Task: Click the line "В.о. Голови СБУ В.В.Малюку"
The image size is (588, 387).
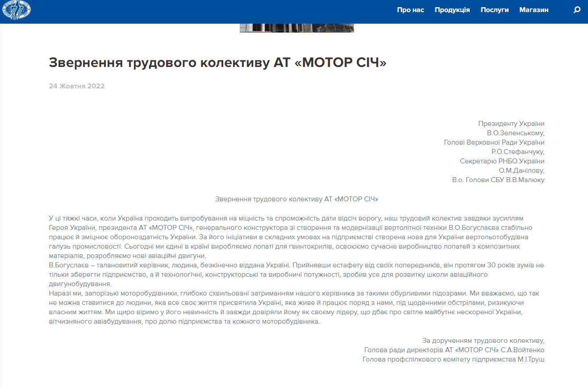Action: coord(498,180)
